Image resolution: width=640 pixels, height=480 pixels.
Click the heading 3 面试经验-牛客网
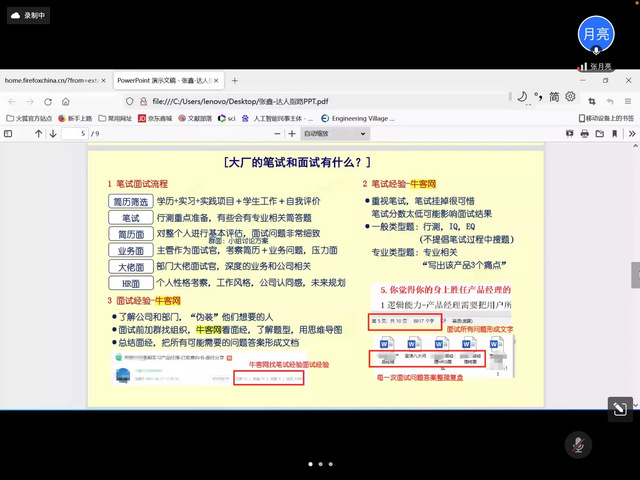pyautogui.click(x=144, y=301)
